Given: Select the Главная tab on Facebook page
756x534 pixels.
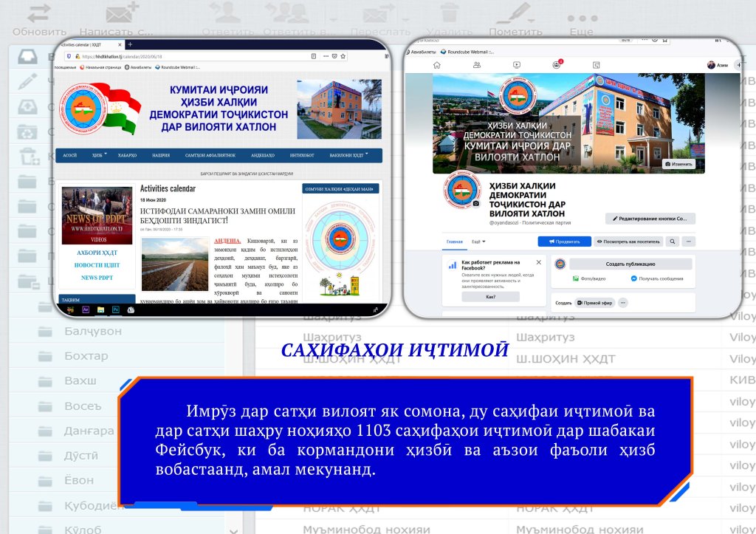Looking at the screenshot, I should coord(454,242).
